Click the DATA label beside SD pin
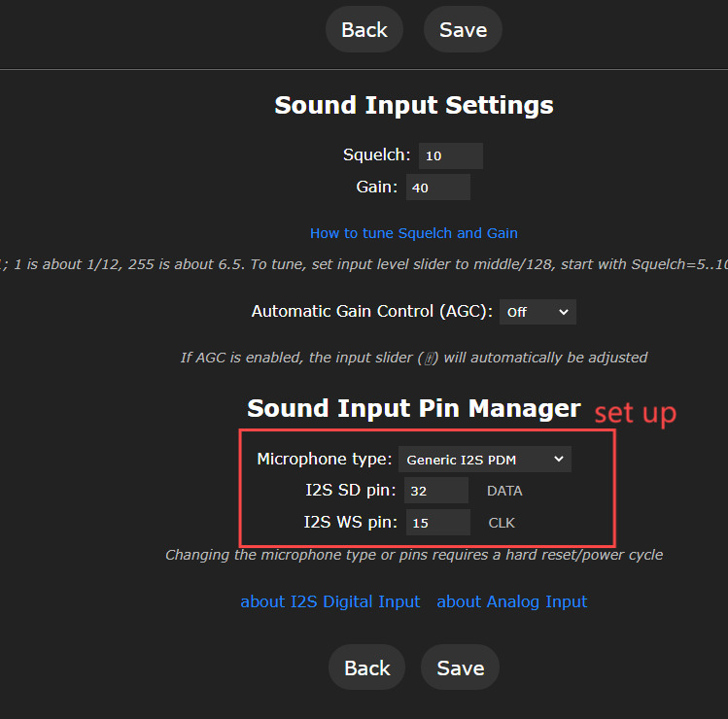This screenshot has width=728, height=719. click(x=504, y=491)
